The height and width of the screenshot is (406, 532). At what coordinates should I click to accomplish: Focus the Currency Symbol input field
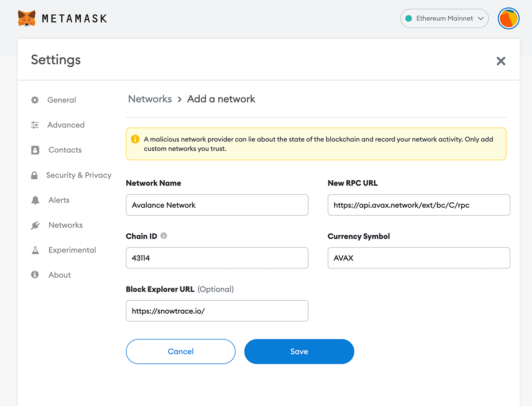(419, 258)
